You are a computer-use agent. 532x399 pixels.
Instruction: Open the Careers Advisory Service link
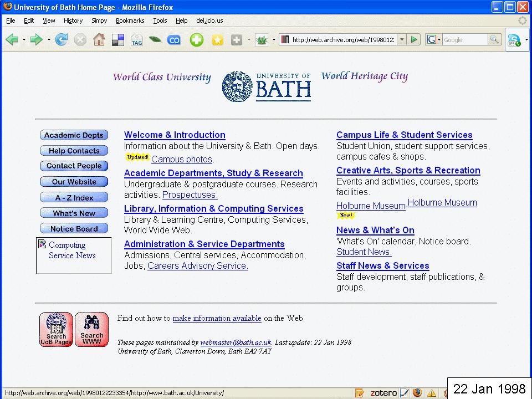pyautogui.click(x=198, y=265)
